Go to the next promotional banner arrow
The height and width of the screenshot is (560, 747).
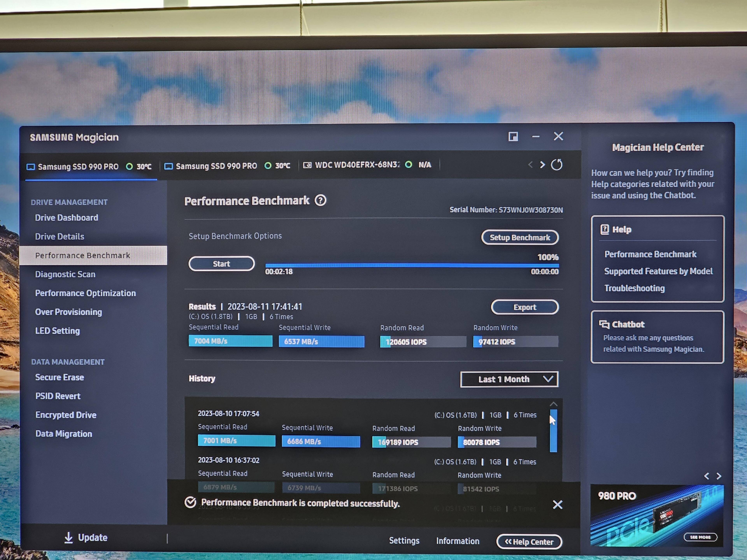click(719, 476)
